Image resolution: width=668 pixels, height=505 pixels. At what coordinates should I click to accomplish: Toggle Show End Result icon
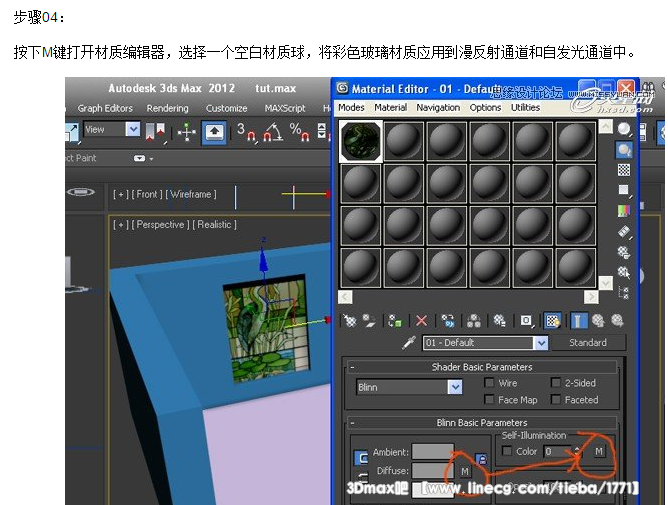tap(578, 320)
